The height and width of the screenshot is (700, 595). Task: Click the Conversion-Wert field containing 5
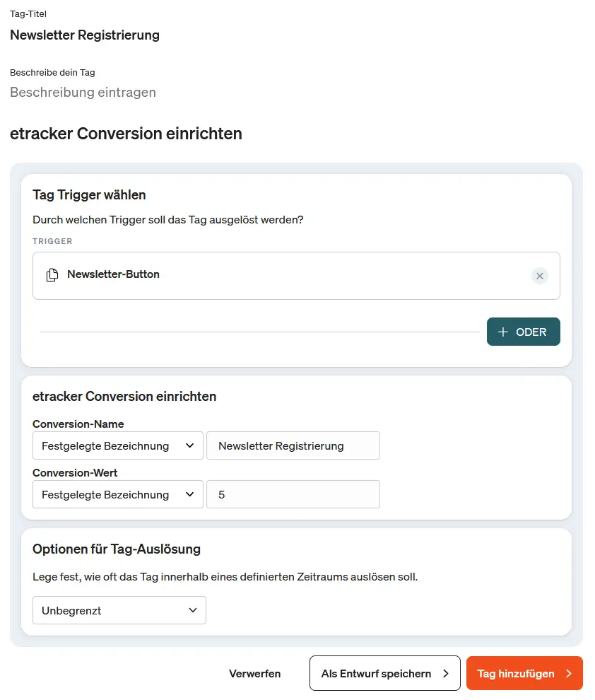pos(293,494)
